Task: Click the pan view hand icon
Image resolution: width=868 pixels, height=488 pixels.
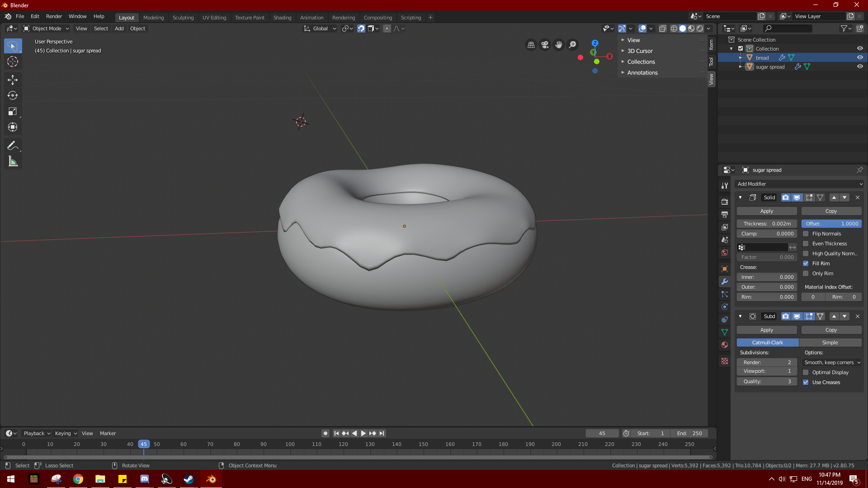Action: point(559,45)
